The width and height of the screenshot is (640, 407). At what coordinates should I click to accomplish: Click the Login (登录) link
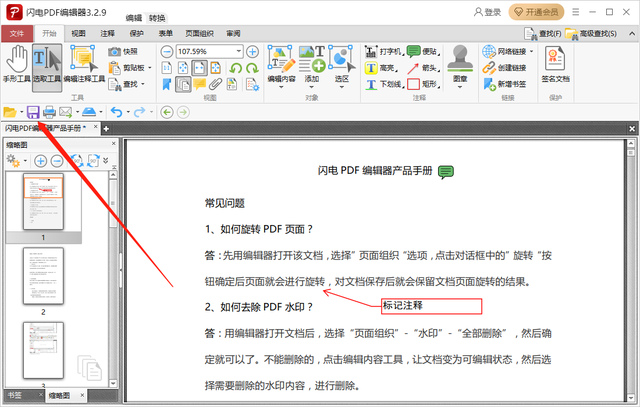pos(487,12)
